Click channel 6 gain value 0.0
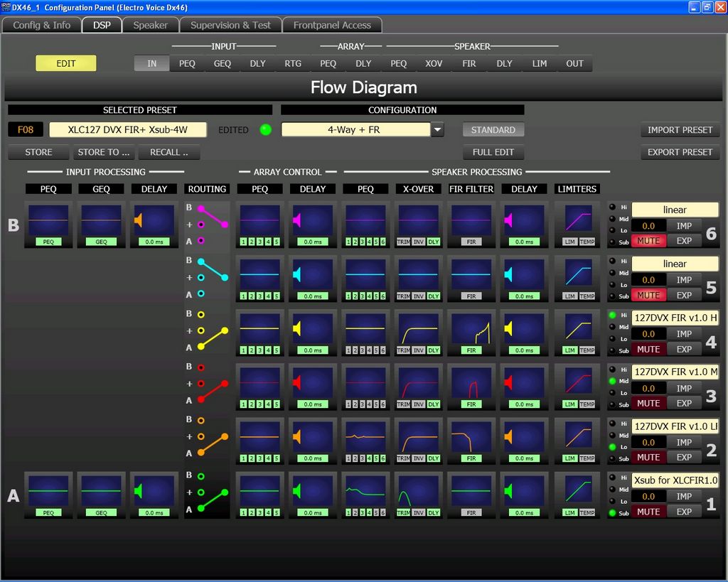Viewport: 728px width, 582px height. (648, 226)
